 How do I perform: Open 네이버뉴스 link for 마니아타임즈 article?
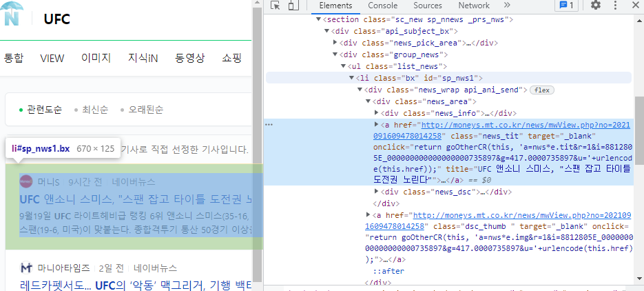pyautogui.click(x=155, y=268)
